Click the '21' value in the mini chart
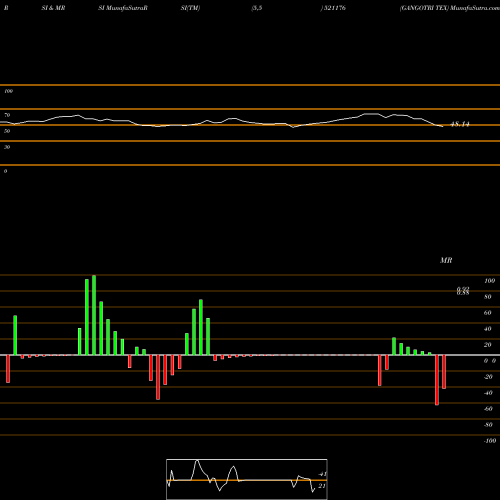 pyautogui.click(x=322, y=486)
